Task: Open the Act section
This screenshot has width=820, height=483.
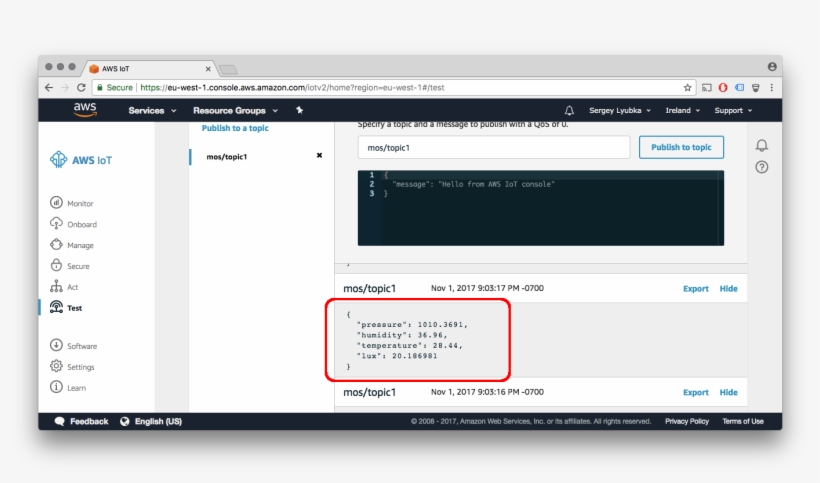Action: (x=72, y=287)
